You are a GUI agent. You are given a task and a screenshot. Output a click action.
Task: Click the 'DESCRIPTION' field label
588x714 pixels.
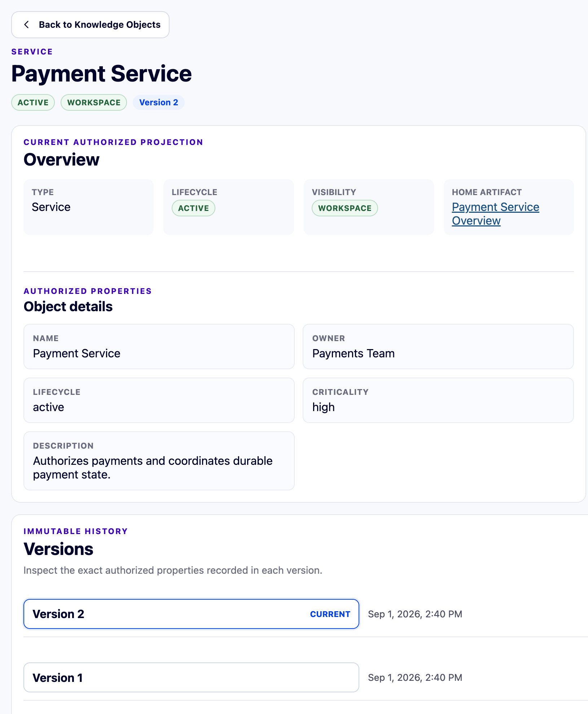coord(63,446)
